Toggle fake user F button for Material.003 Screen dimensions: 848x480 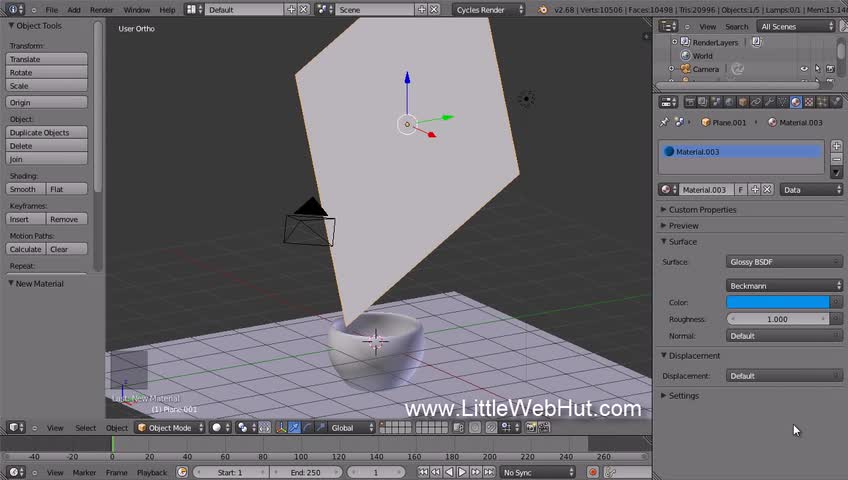point(740,190)
